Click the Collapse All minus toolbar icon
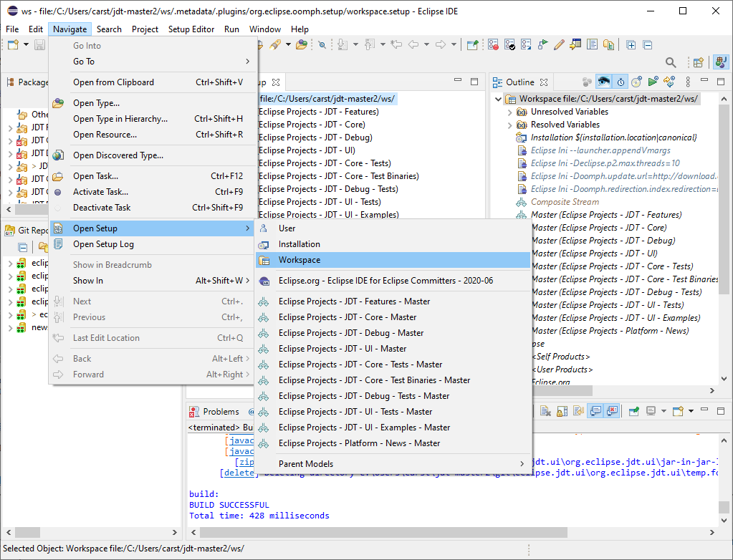Image resolution: width=733 pixels, height=560 pixels. tap(648, 45)
